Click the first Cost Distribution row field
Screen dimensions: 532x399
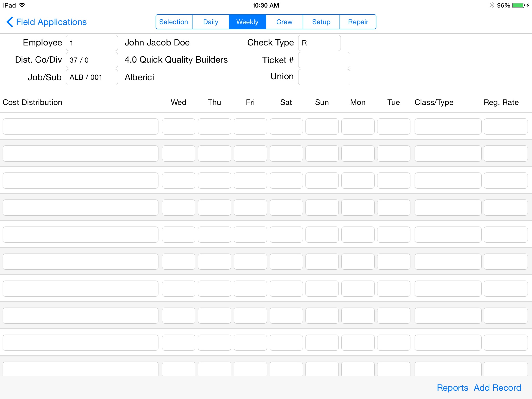click(81, 126)
